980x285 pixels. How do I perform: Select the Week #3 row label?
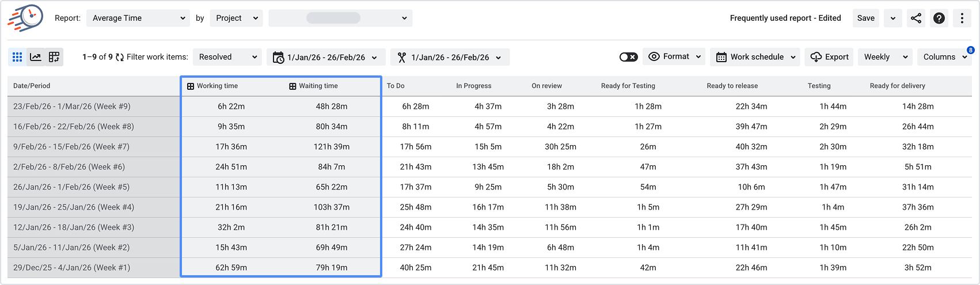coord(74,227)
